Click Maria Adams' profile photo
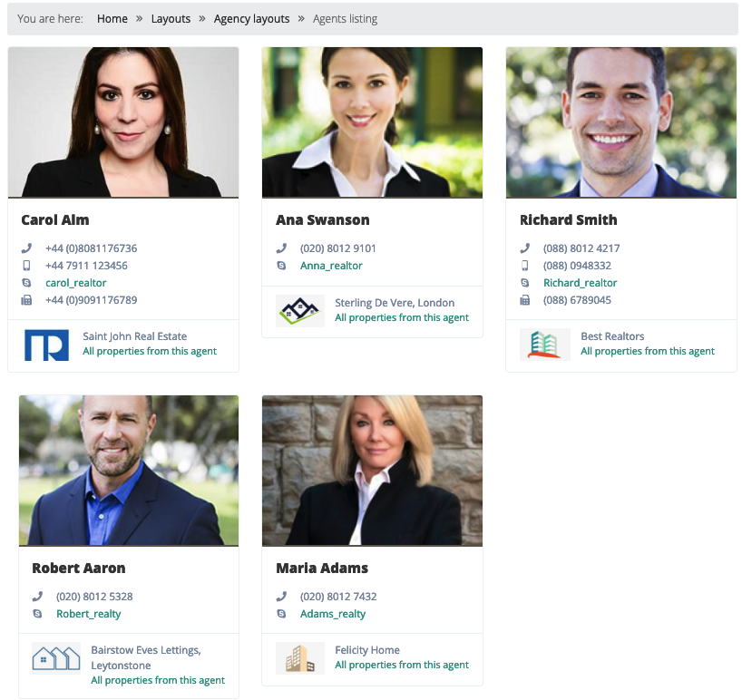Viewport: 742px width, 700px height. point(372,471)
